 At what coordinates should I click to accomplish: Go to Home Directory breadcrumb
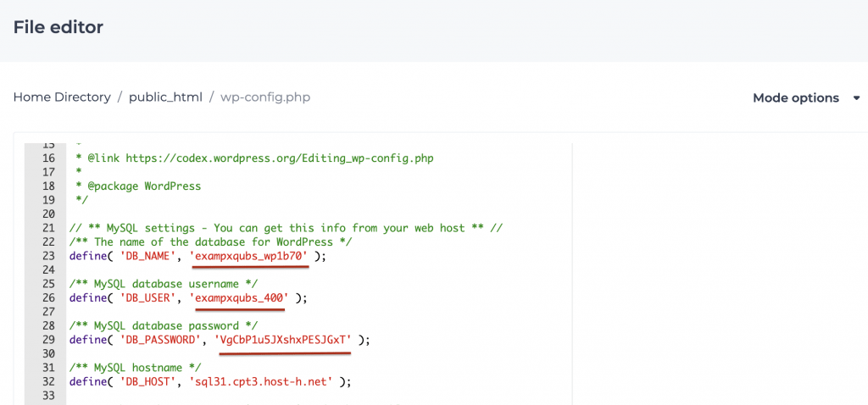click(x=62, y=97)
